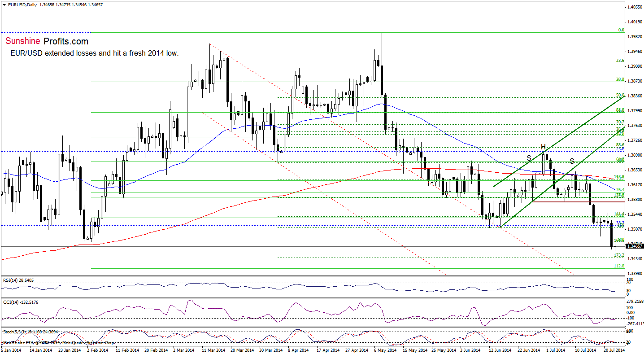Image resolution: width=644 pixels, height=354 pixels.
Task: Click the 1.36900 price axis label
Action: [635, 155]
